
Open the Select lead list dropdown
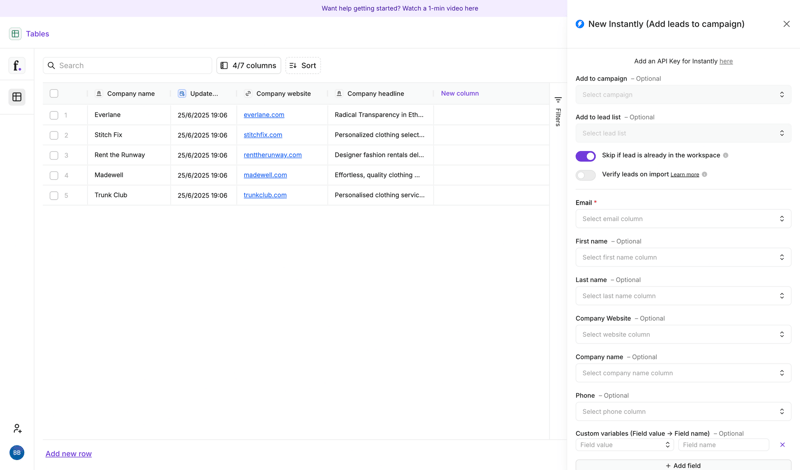point(683,133)
